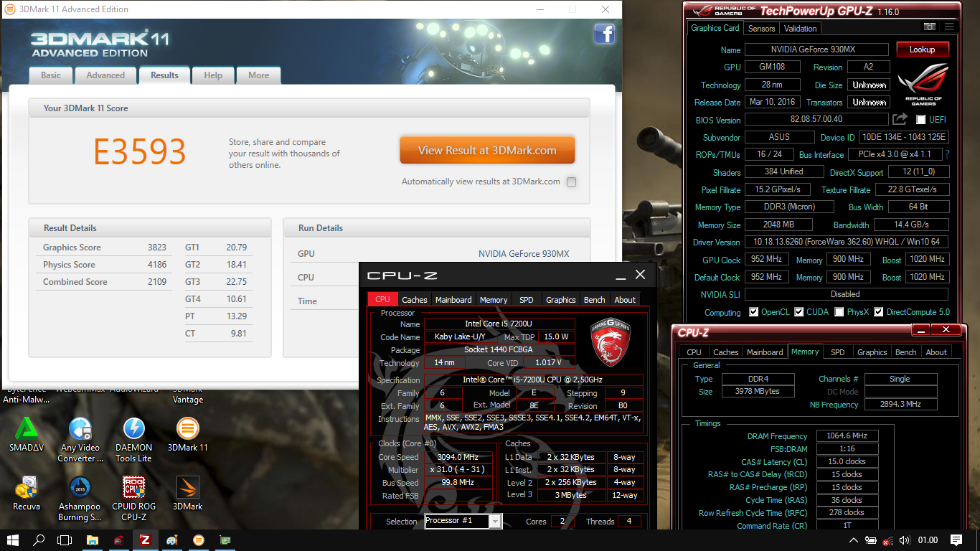The width and height of the screenshot is (980, 551).
Task: Click View Result at 3DMark.com button
Action: coord(487,151)
